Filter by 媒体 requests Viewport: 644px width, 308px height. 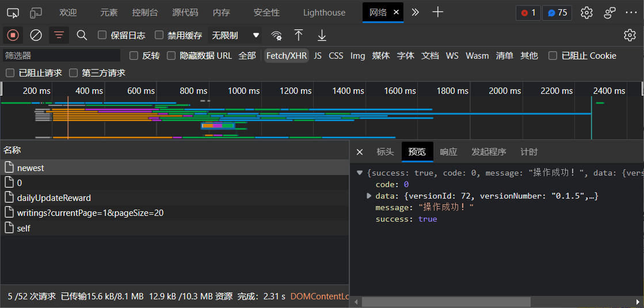point(381,55)
